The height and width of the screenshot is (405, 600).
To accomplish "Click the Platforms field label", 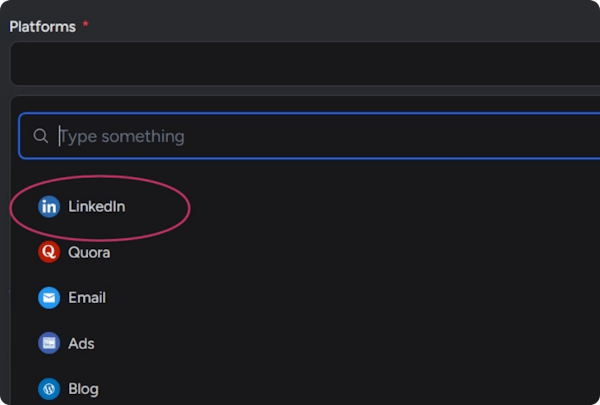I will (43, 26).
